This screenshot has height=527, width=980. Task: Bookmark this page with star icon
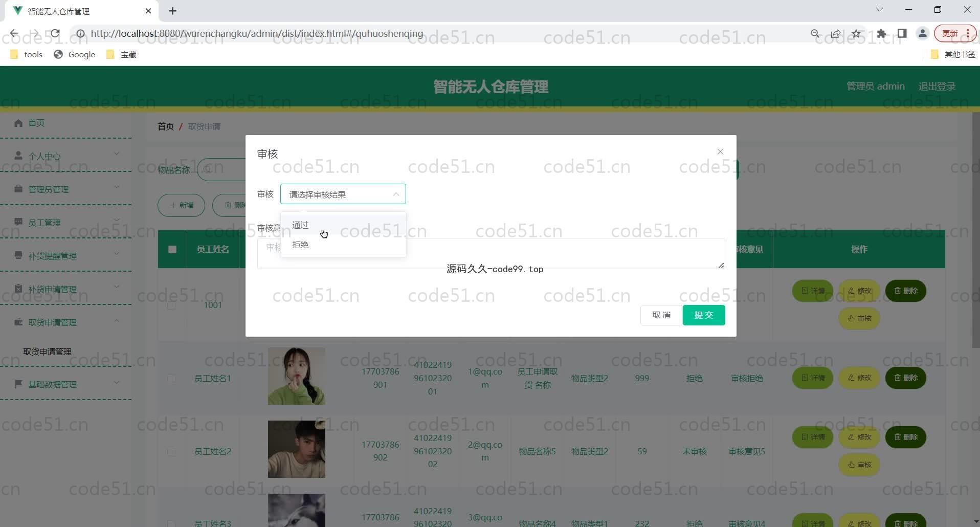coord(856,33)
